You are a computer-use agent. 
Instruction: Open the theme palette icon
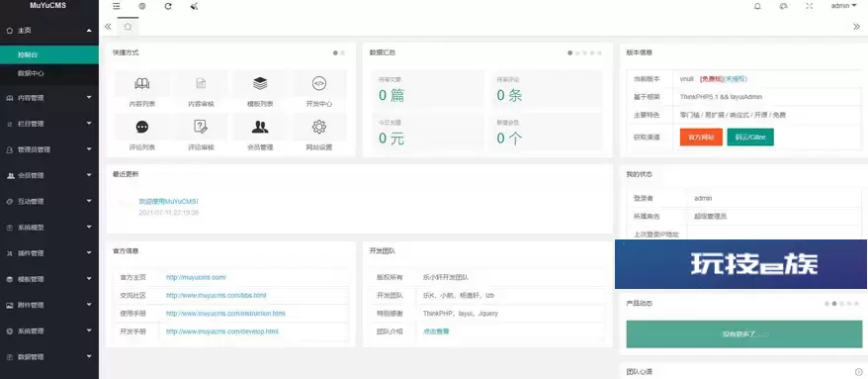[783, 6]
